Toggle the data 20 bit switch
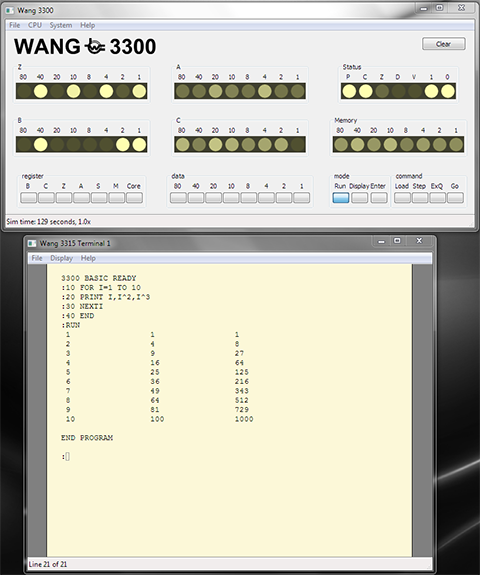Image resolution: width=480 pixels, height=575 pixels. click(213, 198)
